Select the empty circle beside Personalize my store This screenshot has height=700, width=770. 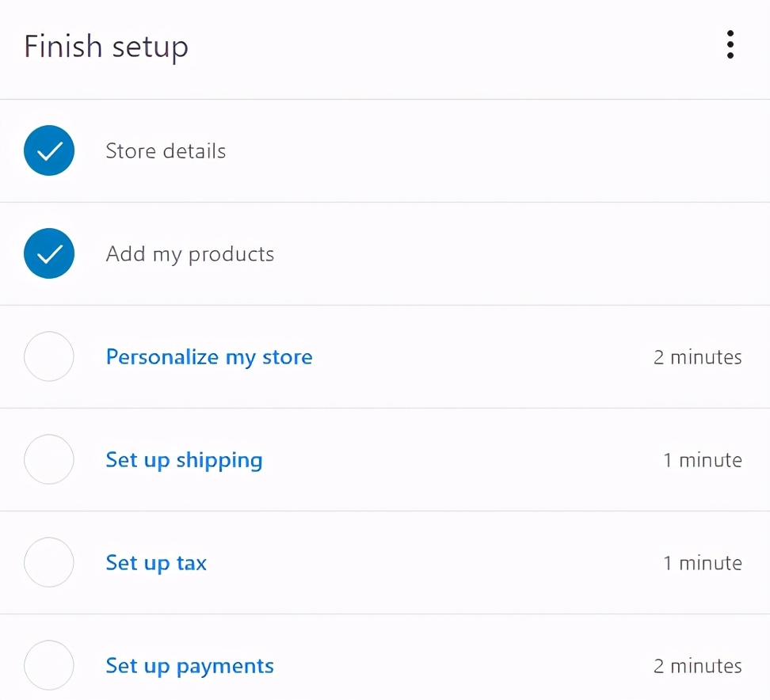click(x=49, y=356)
